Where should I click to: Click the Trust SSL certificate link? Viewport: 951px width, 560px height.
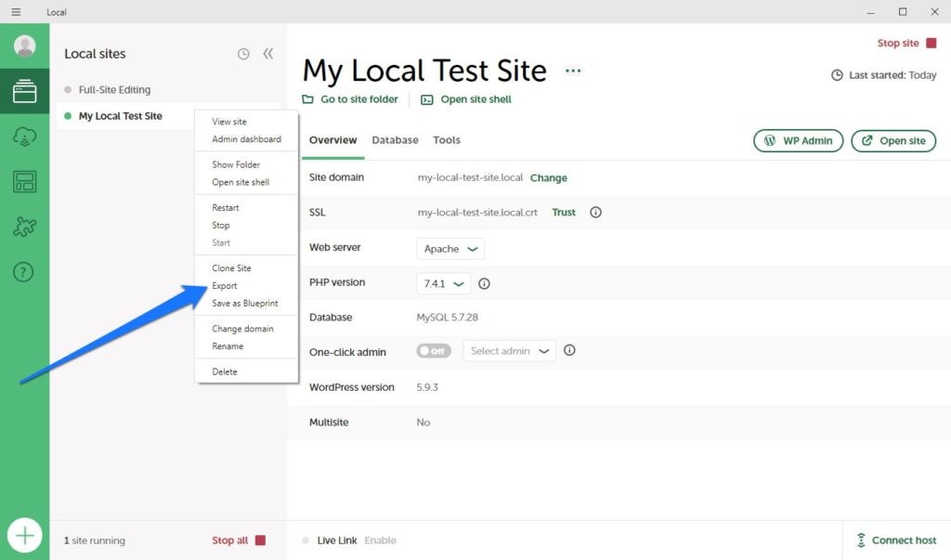click(564, 213)
